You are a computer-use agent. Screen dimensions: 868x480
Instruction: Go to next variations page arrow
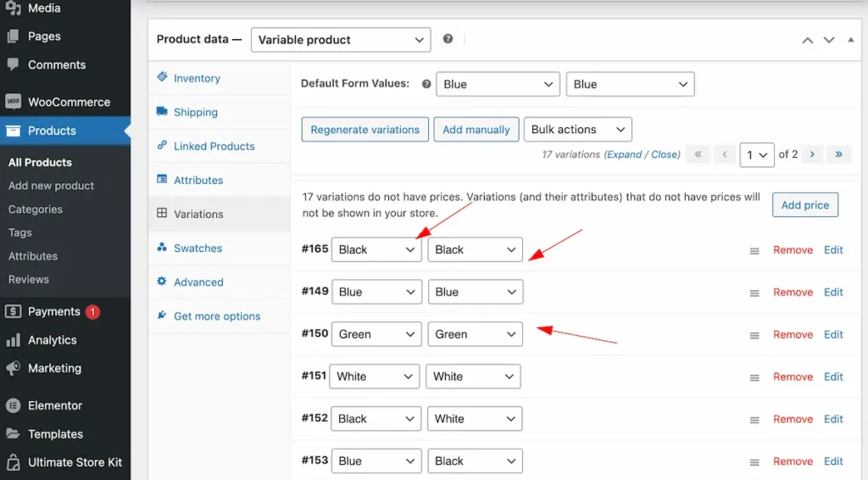(812, 154)
